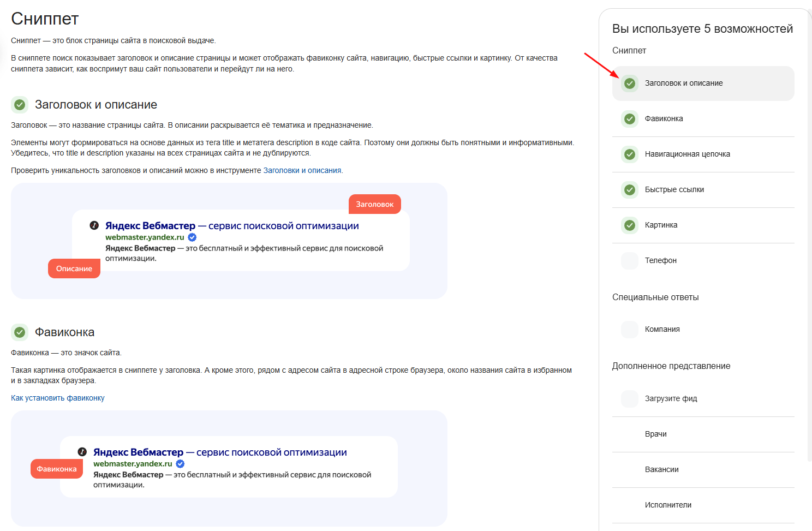Click green check icon at Фавиконка section heading
This screenshot has height=531, width=812.
pos(20,332)
